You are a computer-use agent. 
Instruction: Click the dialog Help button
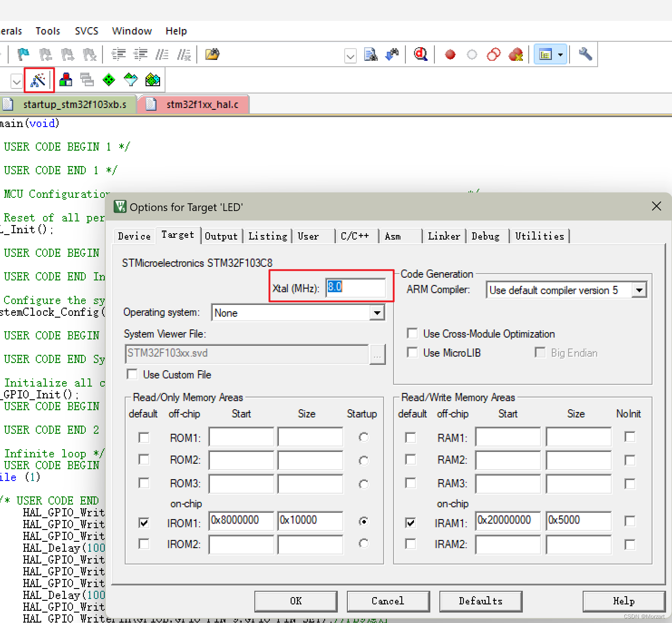tap(623, 601)
